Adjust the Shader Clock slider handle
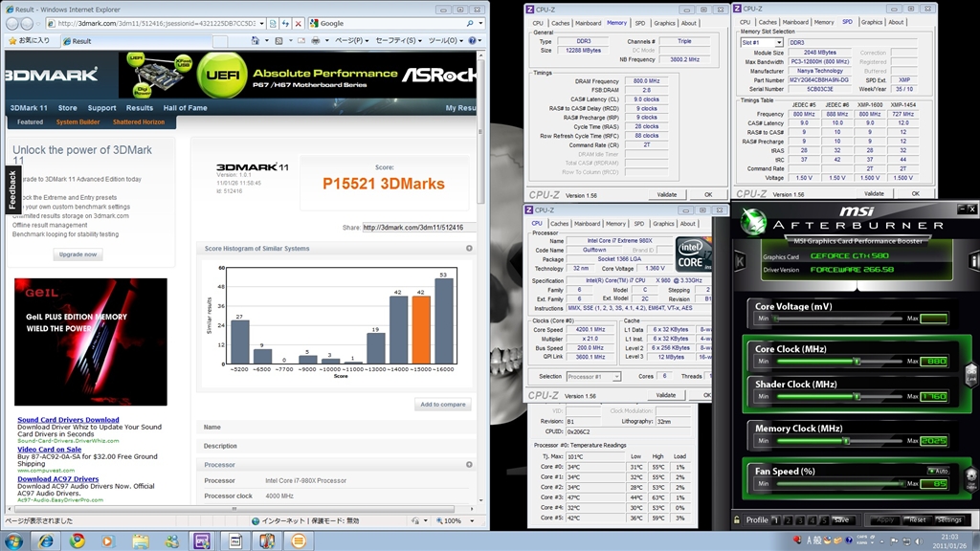 857,397
